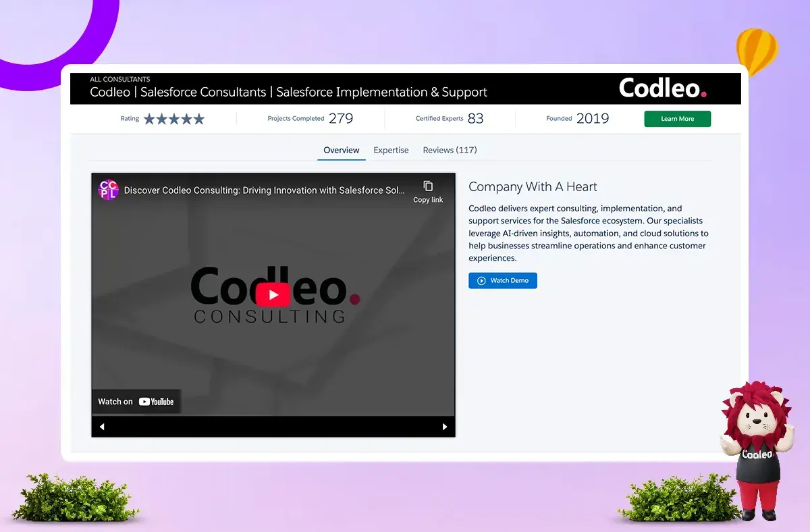This screenshot has height=532, width=810.
Task: Click the Copy link icon on the video
Action: (427, 187)
